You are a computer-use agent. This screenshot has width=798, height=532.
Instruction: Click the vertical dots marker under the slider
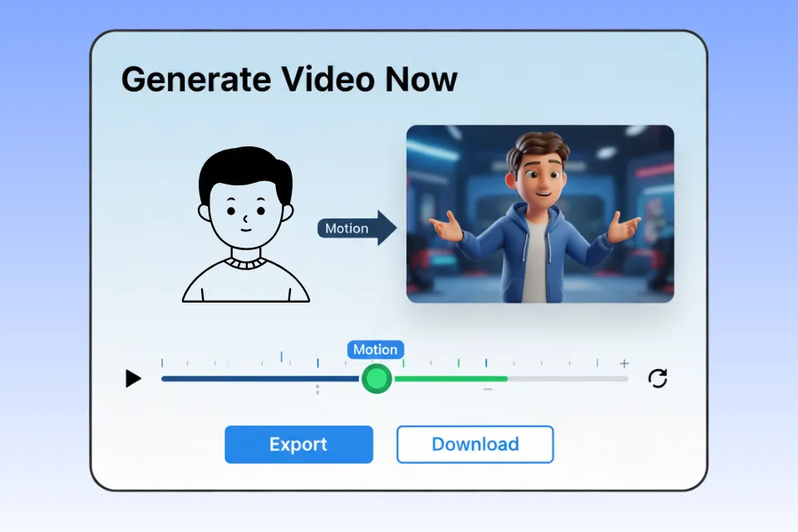pos(318,389)
